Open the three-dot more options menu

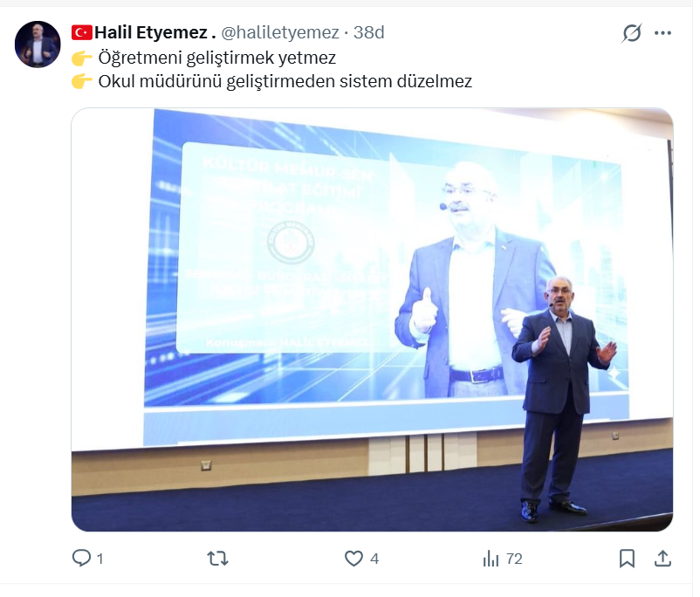pyautogui.click(x=662, y=33)
